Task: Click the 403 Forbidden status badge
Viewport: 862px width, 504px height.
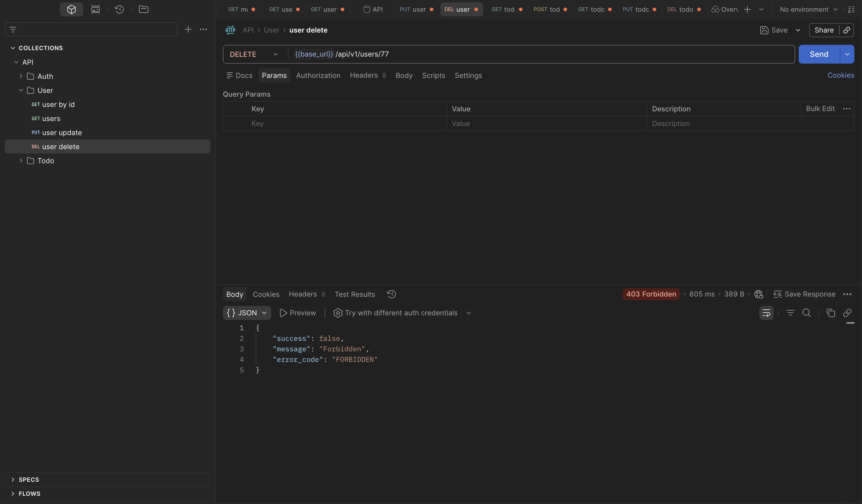Action: click(651, 294)
